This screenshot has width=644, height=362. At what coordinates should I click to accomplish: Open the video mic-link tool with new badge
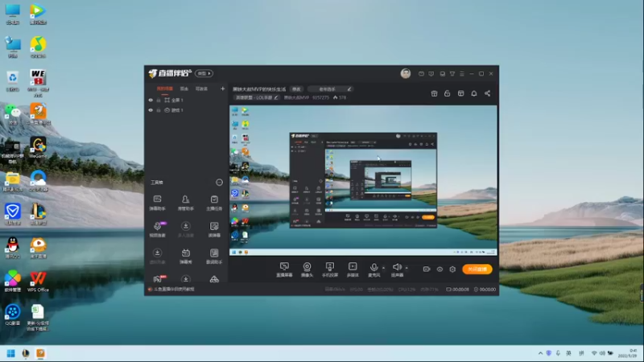click(158, 229)
